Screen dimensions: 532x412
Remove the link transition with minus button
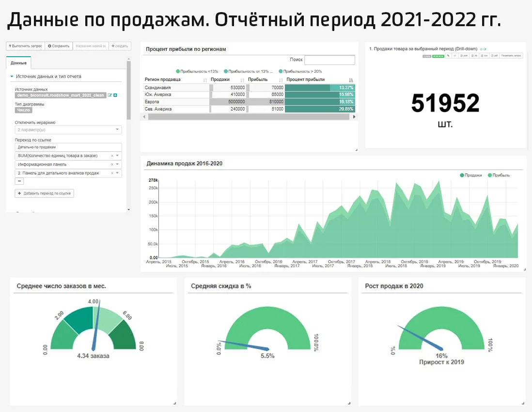[19, 181]
